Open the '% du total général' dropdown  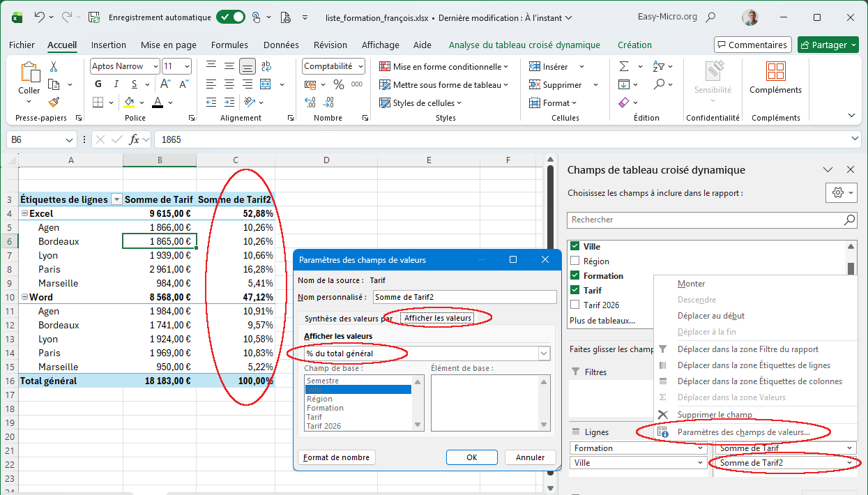(544, 353)
